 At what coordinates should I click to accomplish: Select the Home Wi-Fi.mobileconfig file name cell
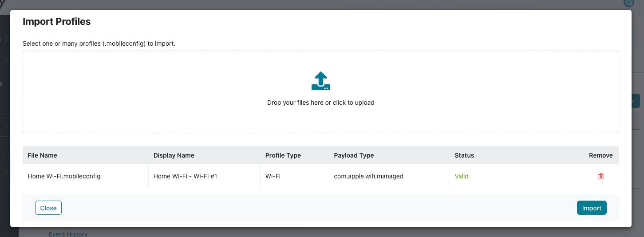(x=64, y=176)
